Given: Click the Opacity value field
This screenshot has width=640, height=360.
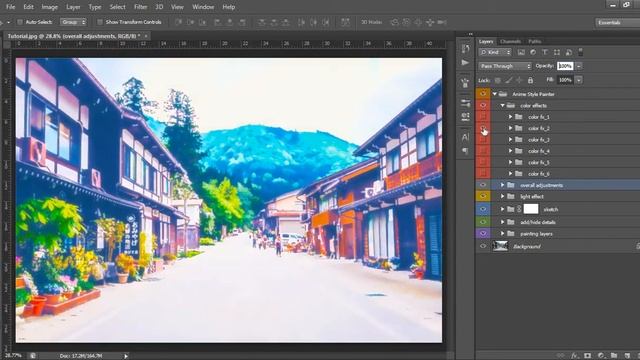Looking at the screenshot, I should 565,66.
